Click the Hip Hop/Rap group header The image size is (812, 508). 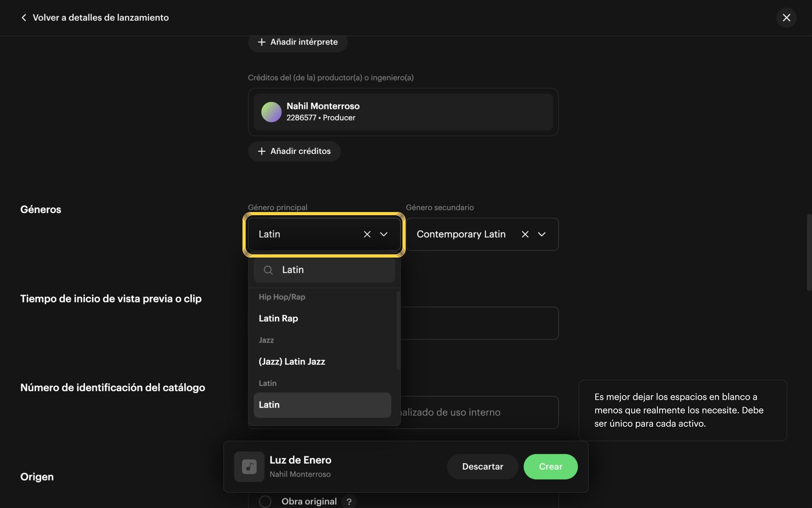(282, 297)
